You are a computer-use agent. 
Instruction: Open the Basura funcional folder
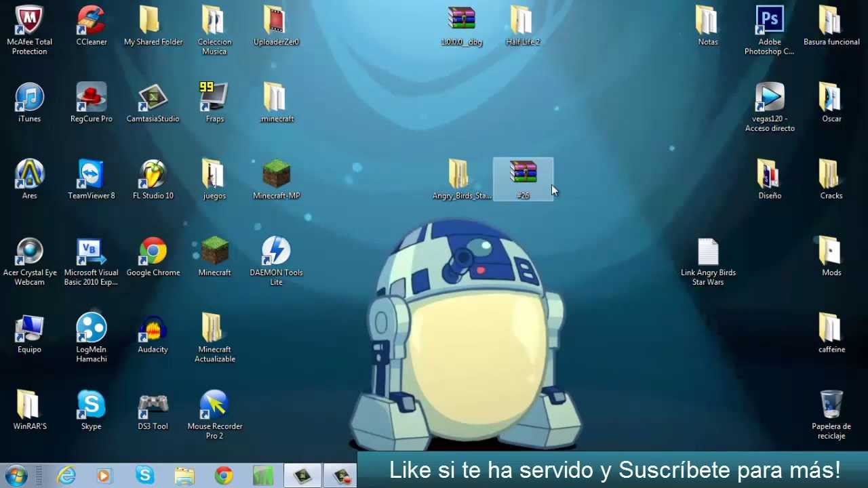coord(831,26)
